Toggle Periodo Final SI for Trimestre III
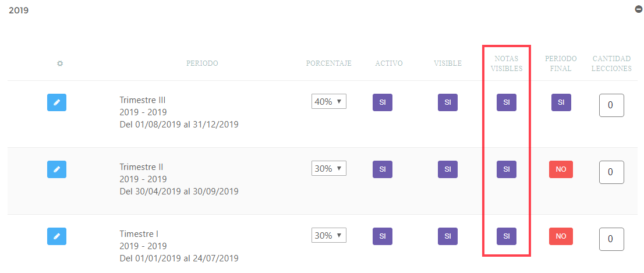 [x=561, y=102]
